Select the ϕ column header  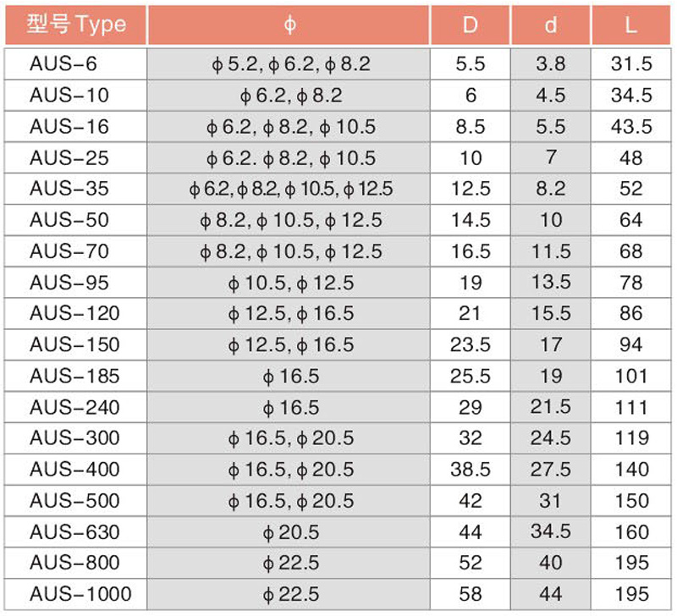click(289, 25)
